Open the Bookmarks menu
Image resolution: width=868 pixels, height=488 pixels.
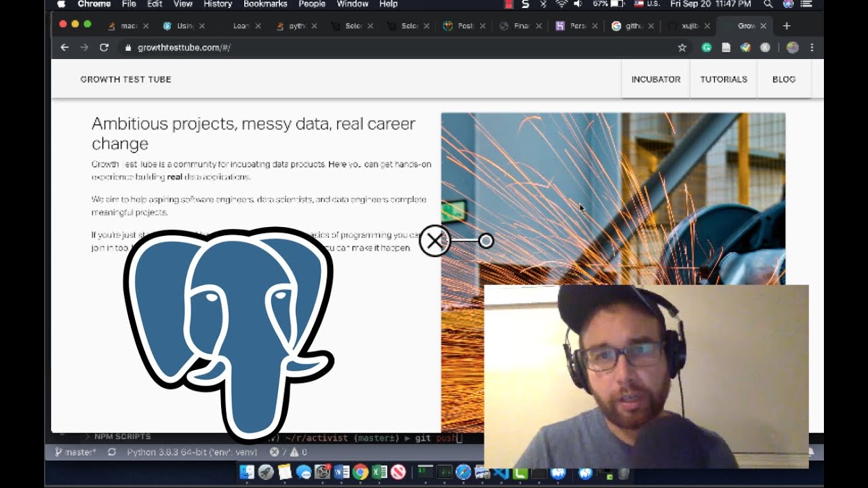(x=266, y=4)
